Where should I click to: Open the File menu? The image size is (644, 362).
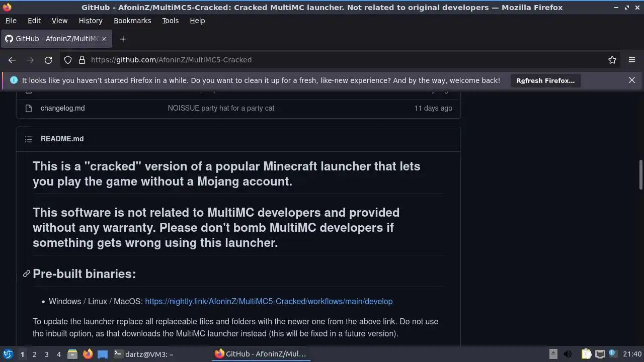pos(11,21)
